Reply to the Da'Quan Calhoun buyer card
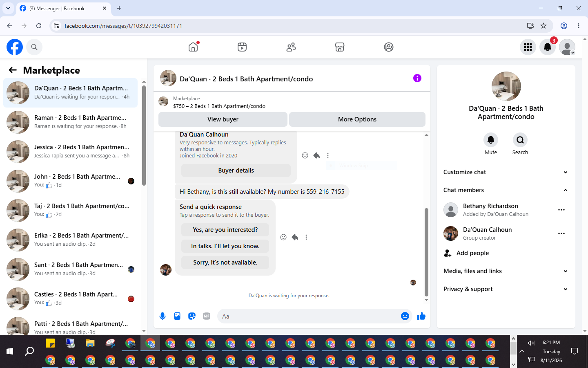Image resolution: width=588 pixels, height=368 pixels. pos(316,155)
